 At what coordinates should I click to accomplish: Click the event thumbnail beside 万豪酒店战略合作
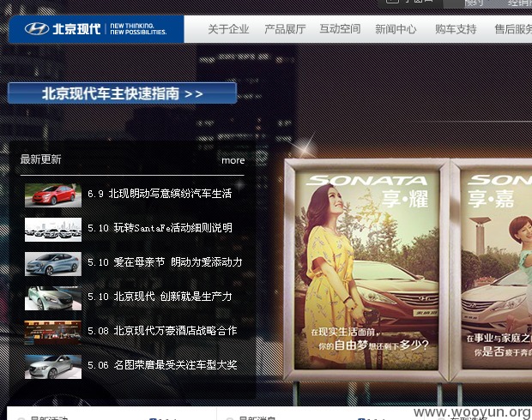(53, 333)
